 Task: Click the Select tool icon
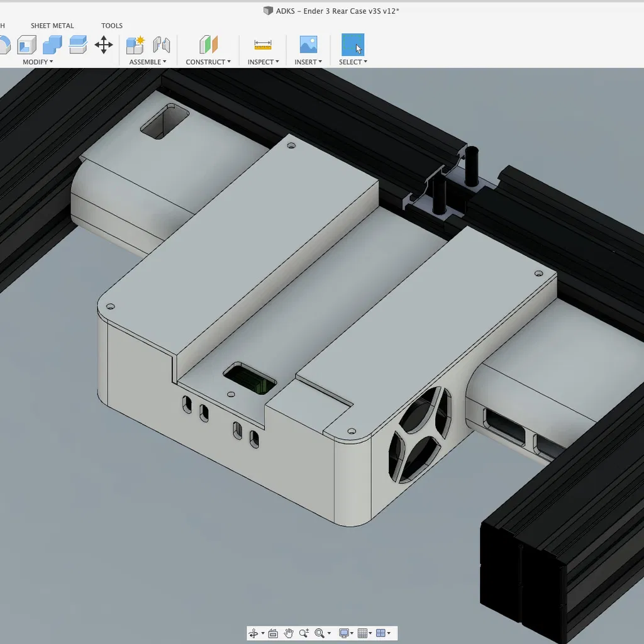tap(353, 45)
